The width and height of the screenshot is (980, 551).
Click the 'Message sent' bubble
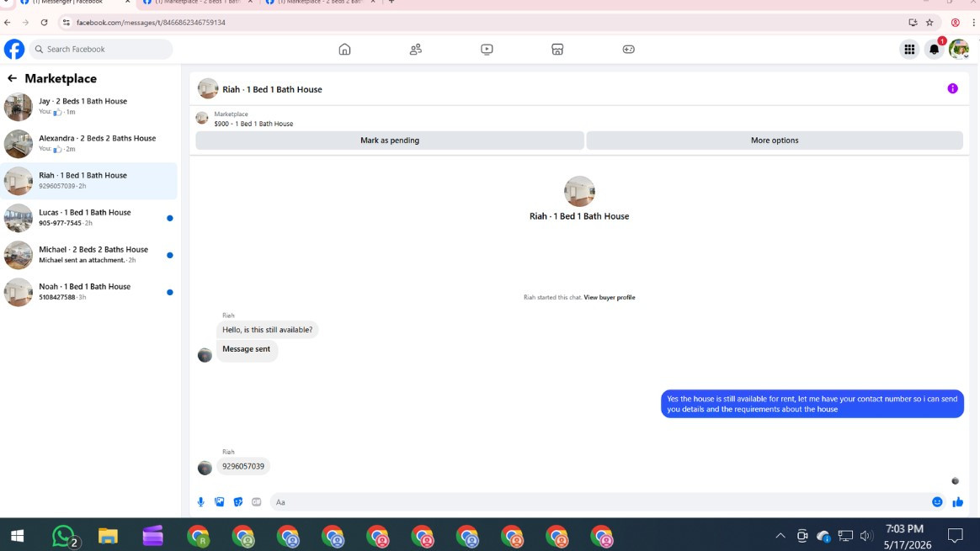pyautogui.click(x=246, y=349)
